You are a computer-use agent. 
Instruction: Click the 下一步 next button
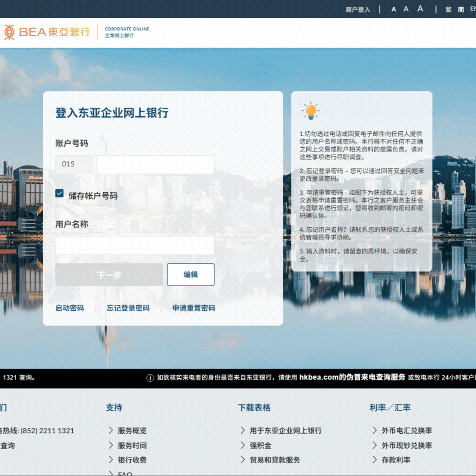pyautogui.click(x=109, y=275)
